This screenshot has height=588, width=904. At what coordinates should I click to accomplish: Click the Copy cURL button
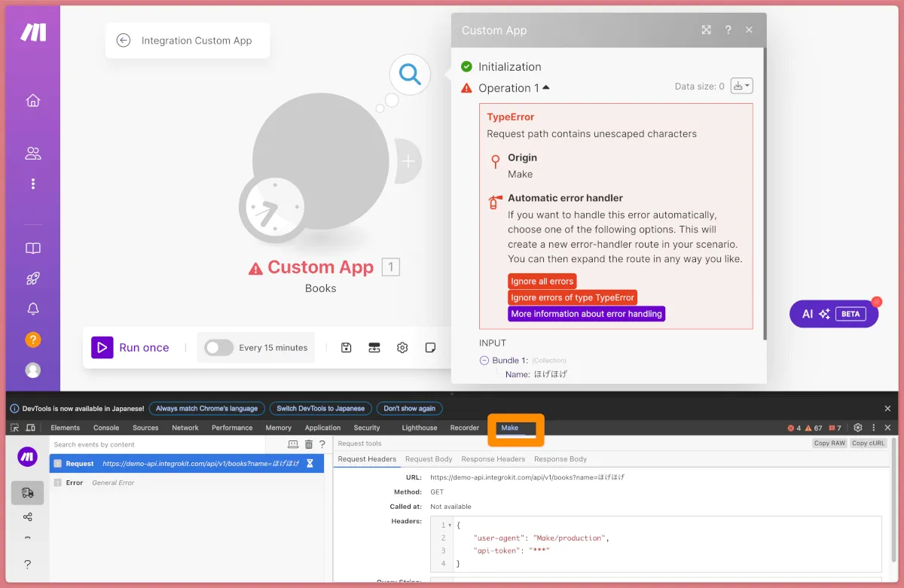867,443
